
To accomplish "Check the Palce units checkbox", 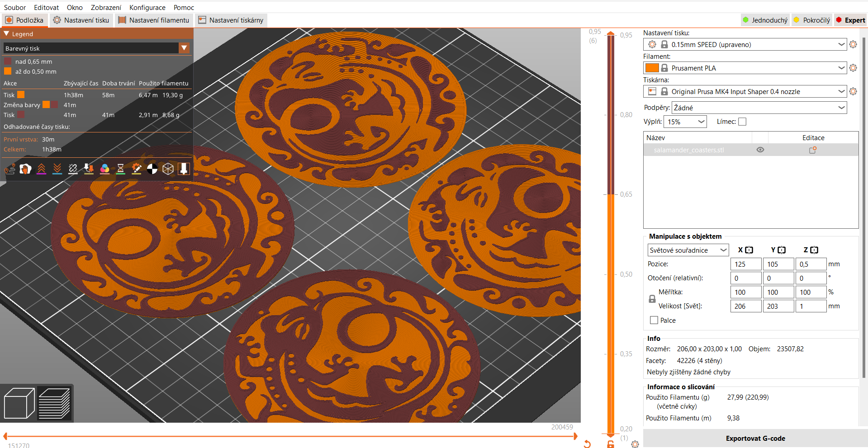I will 654,320.
